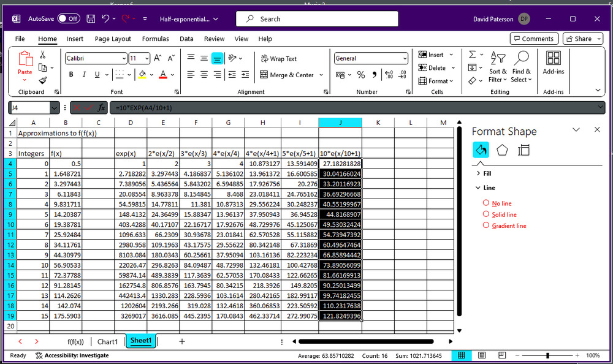Image resolution: width=613 pixels, height=364 pixels.
Task: Open Size & Properties icon in Format Shape
Action: [524, 150]
